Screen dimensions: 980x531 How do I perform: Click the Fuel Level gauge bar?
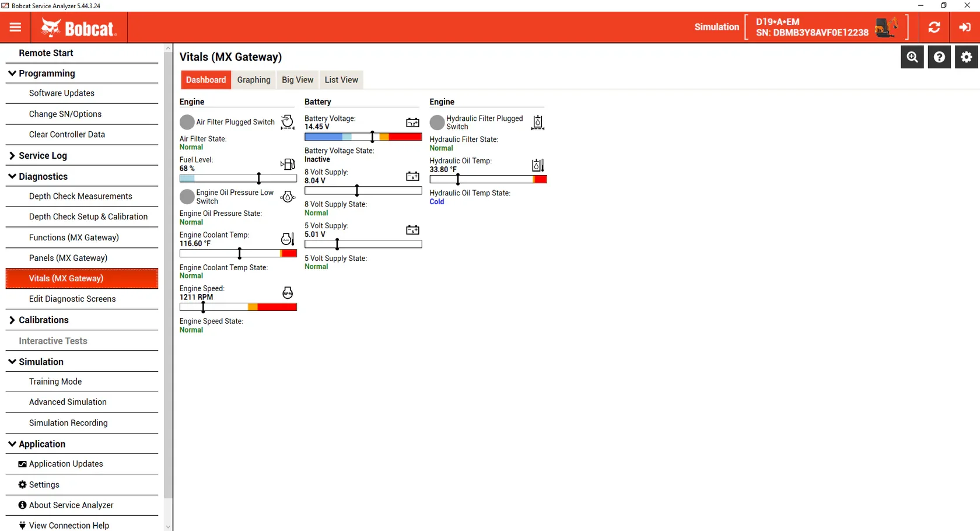[238, 179]
